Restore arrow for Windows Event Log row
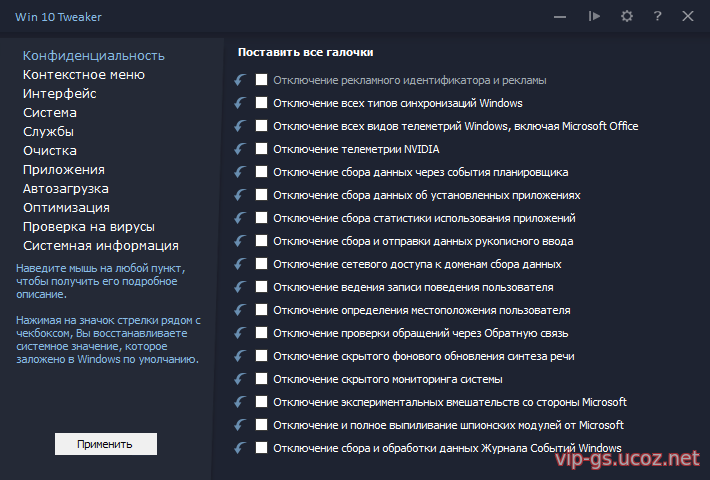Image resolution: width=710 pixels, height=480 pixels. (240, 448)
